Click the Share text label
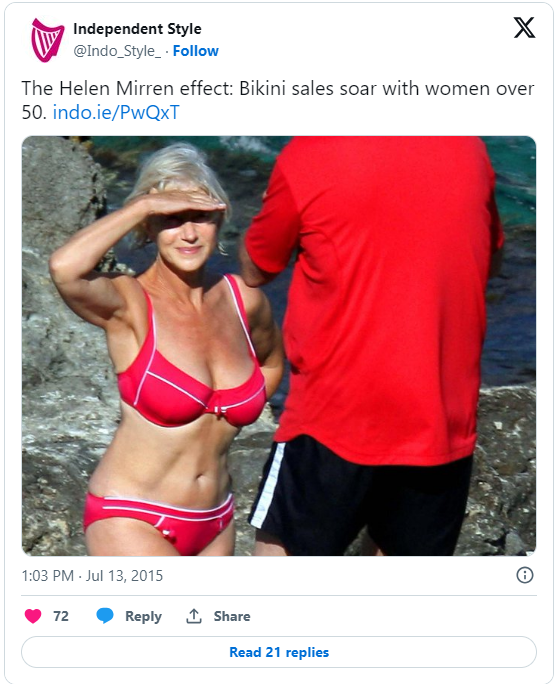The height and width of the screenshot is (684, 559). pyautogui.click(x=232, y=616)
